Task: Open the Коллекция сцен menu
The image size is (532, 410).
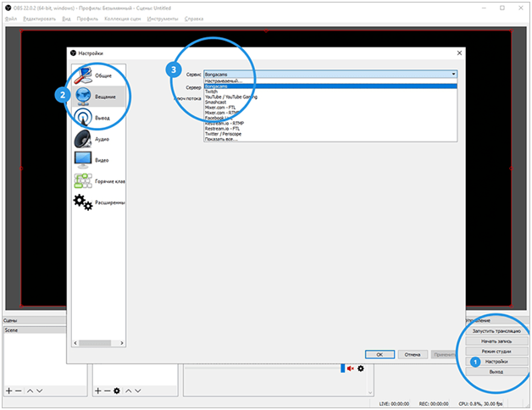Action: click(x=122, y=19)
